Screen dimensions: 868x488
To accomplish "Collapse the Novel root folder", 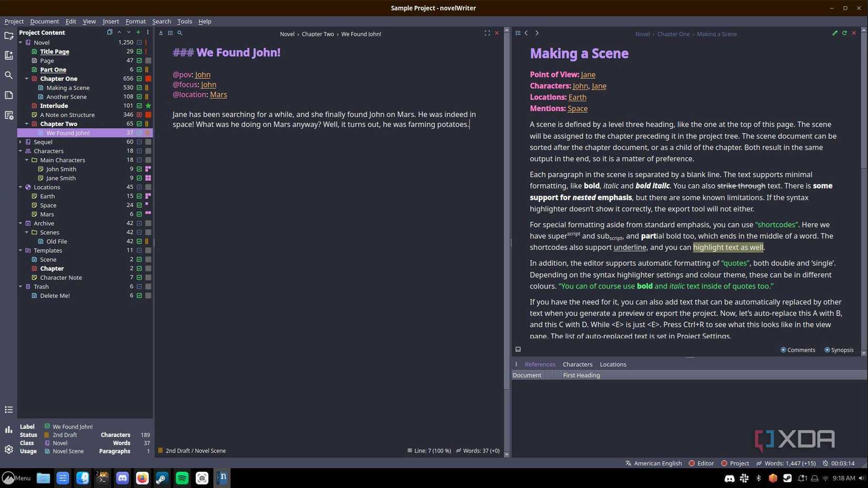I will click(21, 43).
